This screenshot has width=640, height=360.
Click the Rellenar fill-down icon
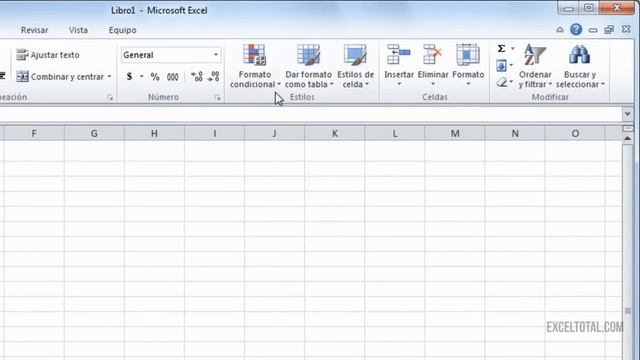(501, 65)
